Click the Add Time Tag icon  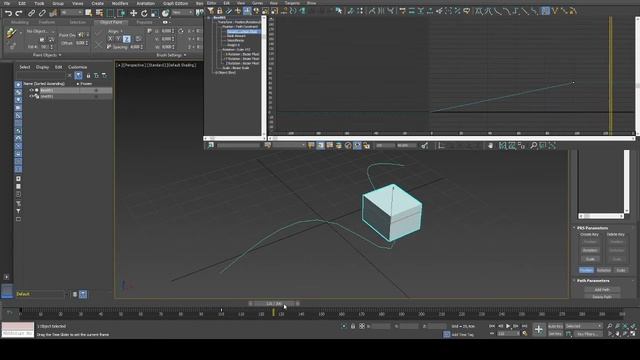point(447,334)
